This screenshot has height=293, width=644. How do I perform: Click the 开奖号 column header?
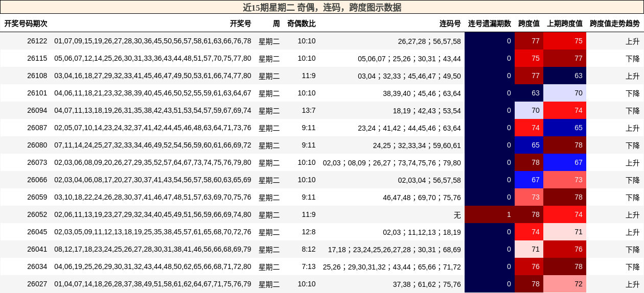pyautogui.click(x=240, y=23)
